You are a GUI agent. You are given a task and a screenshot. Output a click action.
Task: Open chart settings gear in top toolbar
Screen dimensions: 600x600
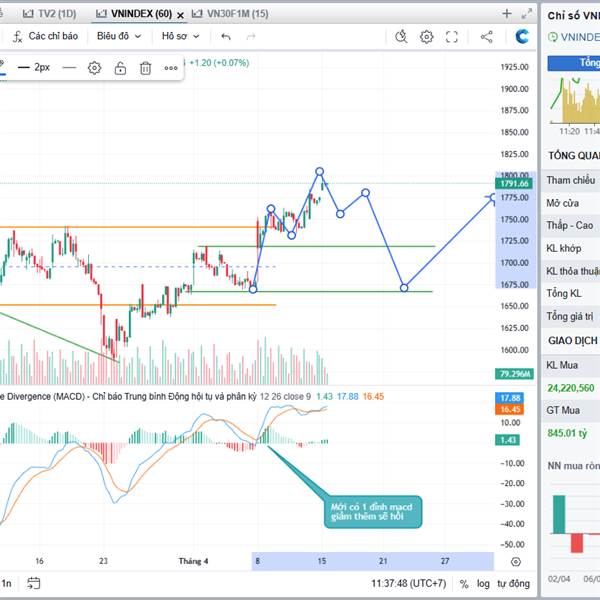click(426, 37)
